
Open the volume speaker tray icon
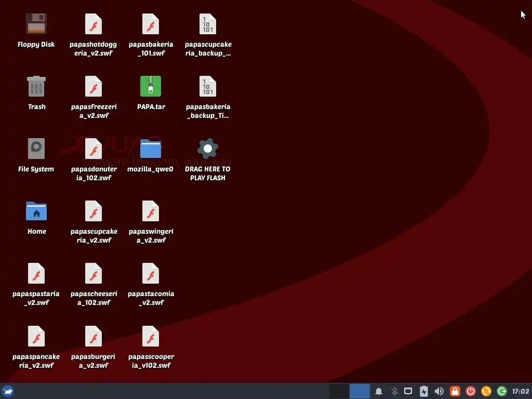tap(439, 391)
